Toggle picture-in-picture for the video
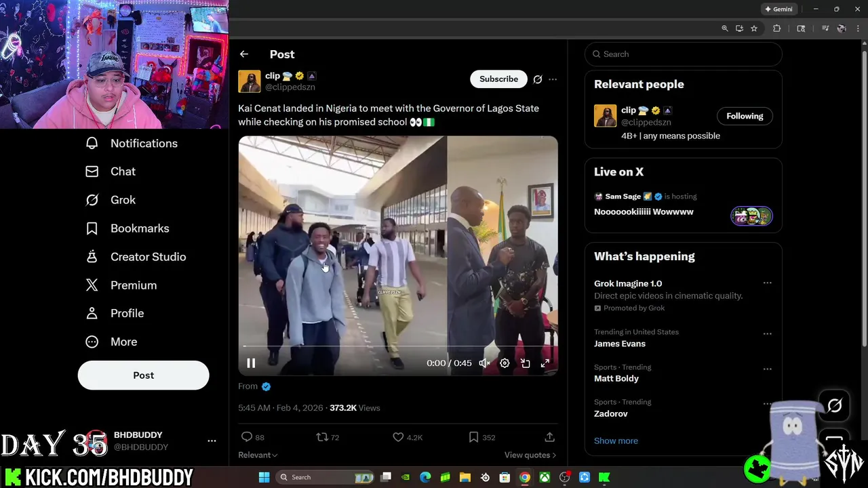The width and height of the screenshot is (868, 488). (525, 363)
